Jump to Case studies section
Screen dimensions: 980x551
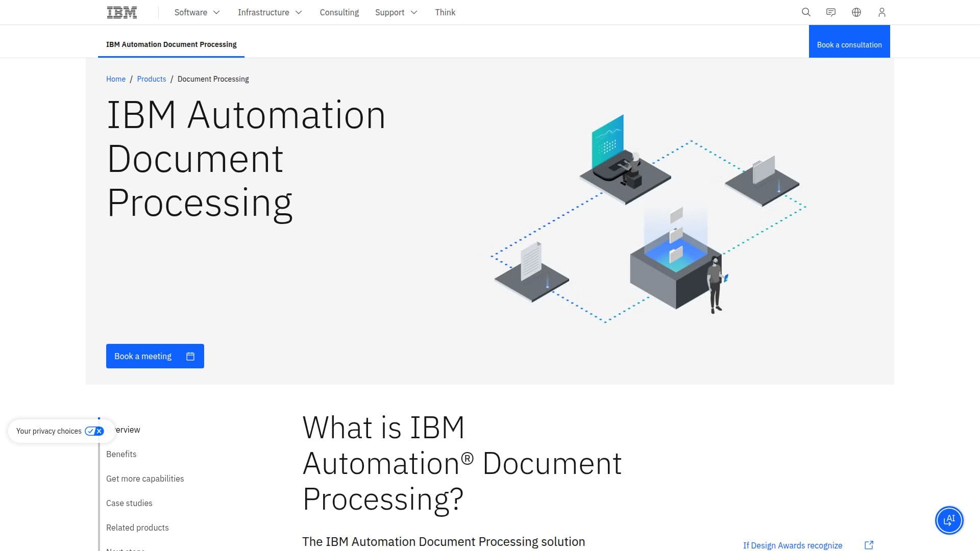129,503
